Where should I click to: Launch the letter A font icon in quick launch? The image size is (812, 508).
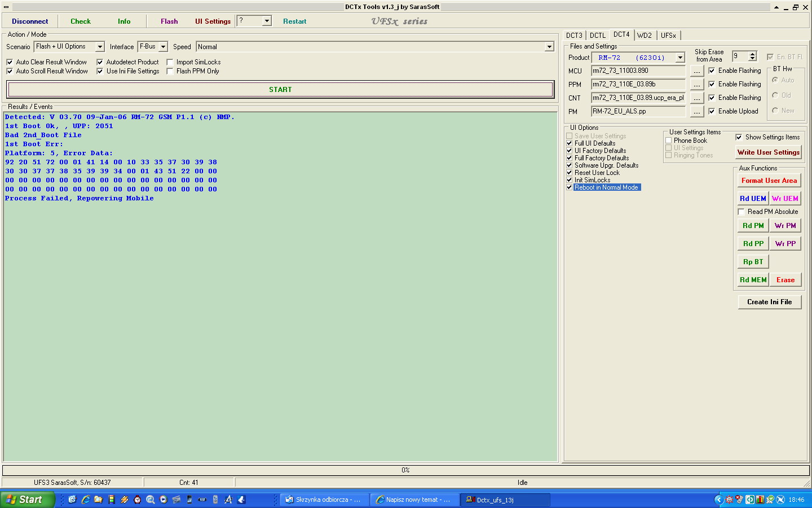pyautogui.click(x=228, y=500)
